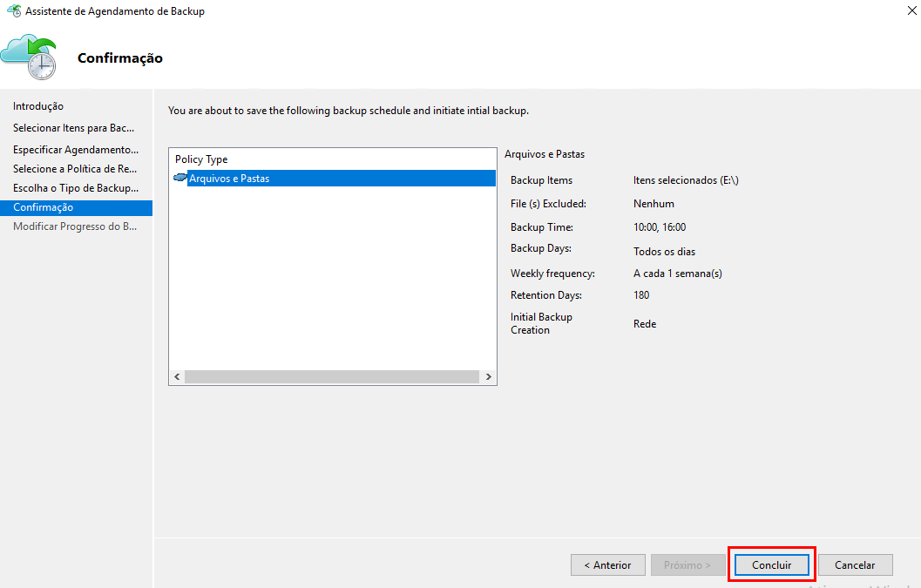The image size is (921, 588).
Task: Click the 'You are about to save' message
Action: pyautogui.click(x=349, y=111)
